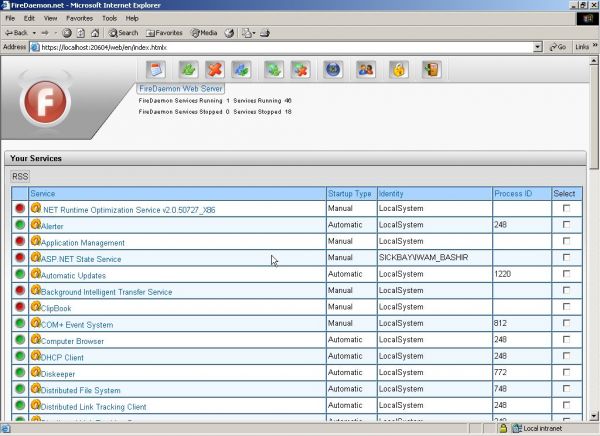Image resolution: width=600 pixels, height=436 pixels.
Task: Click the History icon in IE toolbar
Action: point(229,33)
